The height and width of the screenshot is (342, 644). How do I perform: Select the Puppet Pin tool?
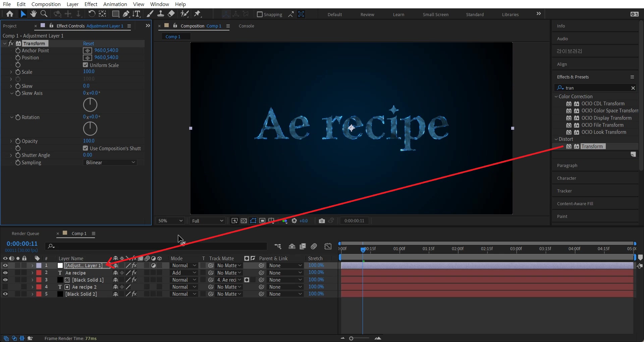point(197,14)
